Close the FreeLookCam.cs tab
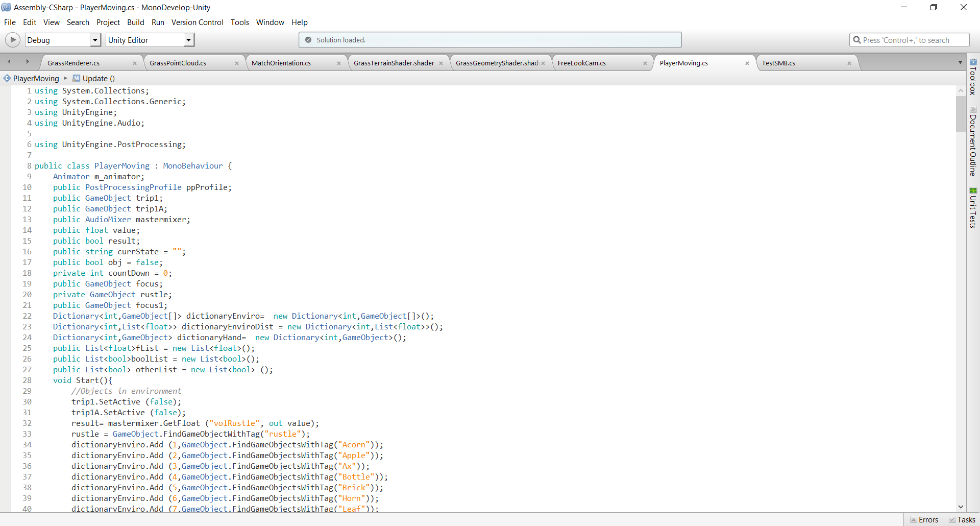The image size is (980, 526). coord(645,63)
